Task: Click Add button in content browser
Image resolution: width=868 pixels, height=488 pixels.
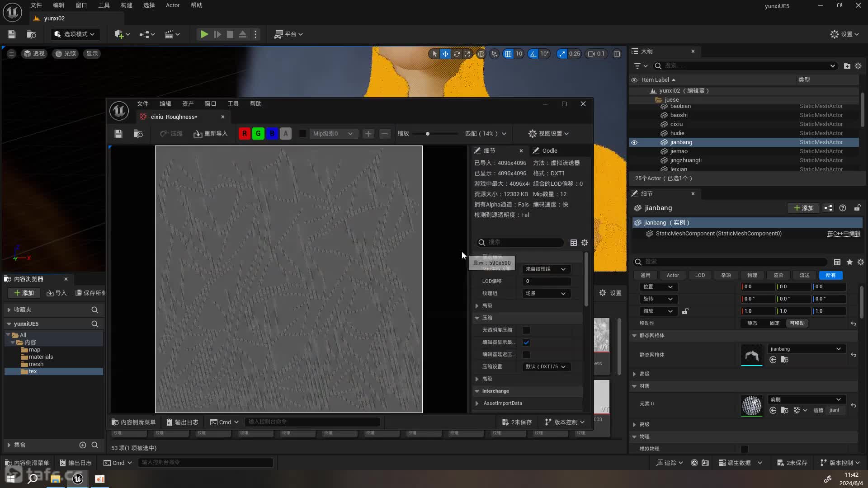Action: point(24,293)
